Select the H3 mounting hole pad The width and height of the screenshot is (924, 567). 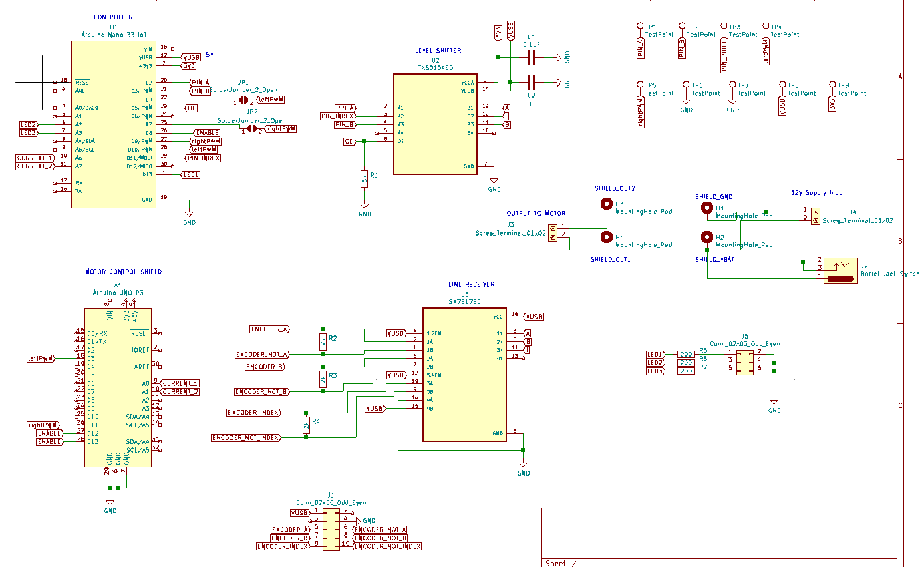(607, 204)
